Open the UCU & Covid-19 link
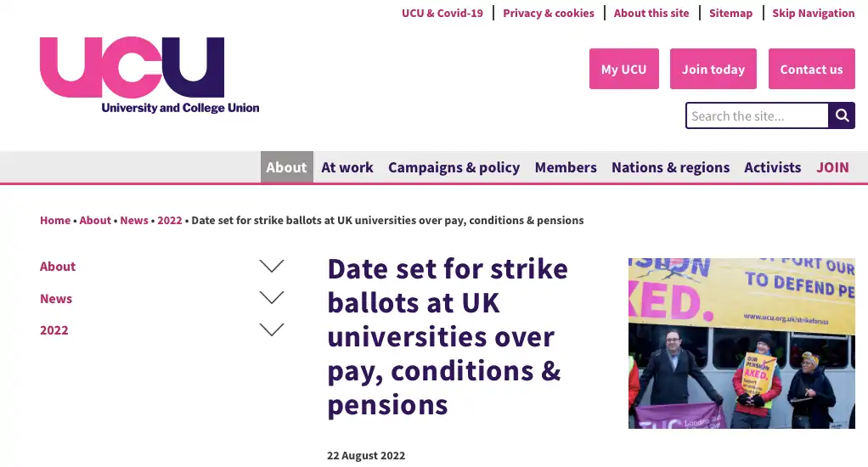 point(442,13)
